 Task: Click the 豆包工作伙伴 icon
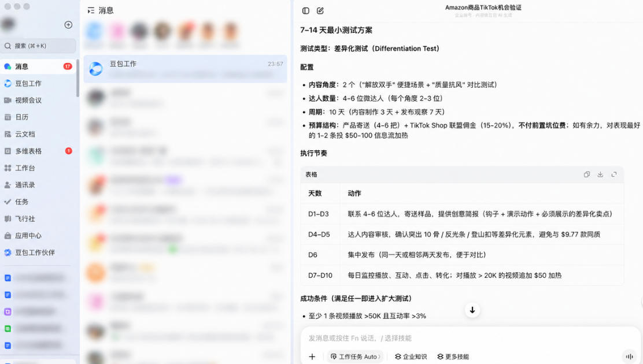click(x=8, y=252)
